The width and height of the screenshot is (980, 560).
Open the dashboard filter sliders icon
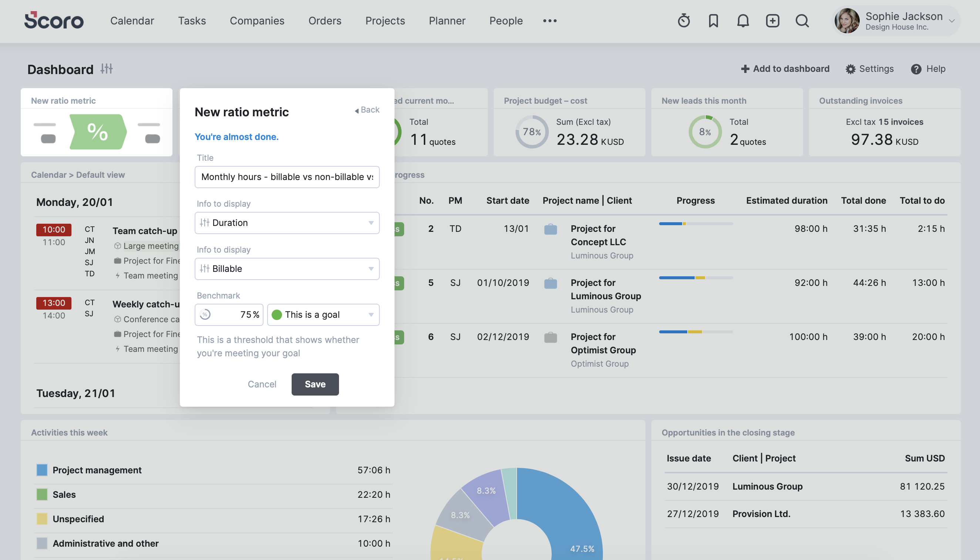tap(107, 69)
